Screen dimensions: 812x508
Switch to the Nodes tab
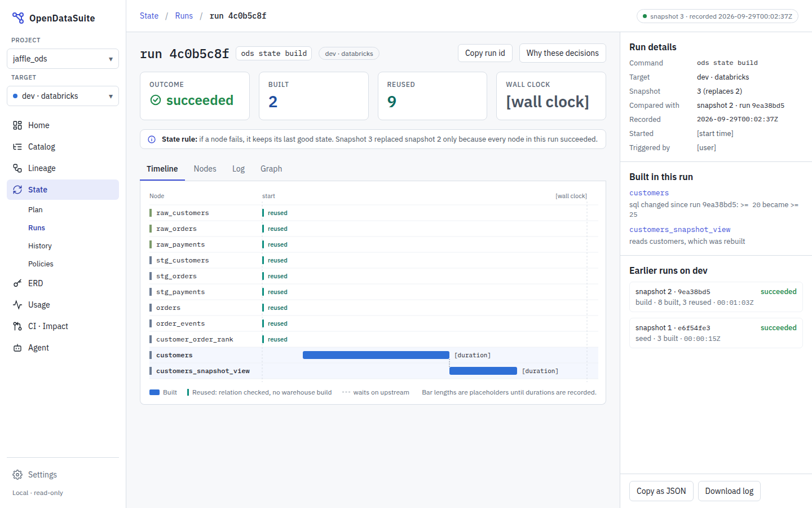(x=205, y=169)
